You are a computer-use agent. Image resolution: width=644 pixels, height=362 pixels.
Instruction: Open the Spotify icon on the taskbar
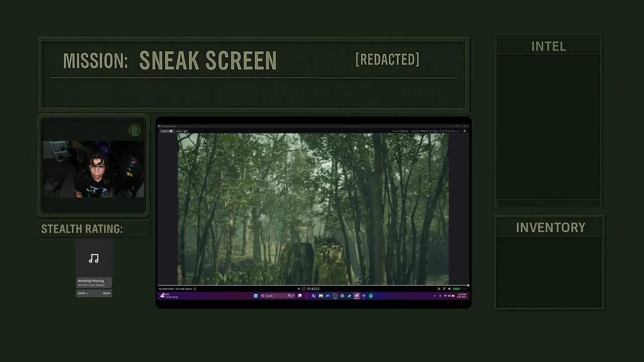(x=371, y=296)
